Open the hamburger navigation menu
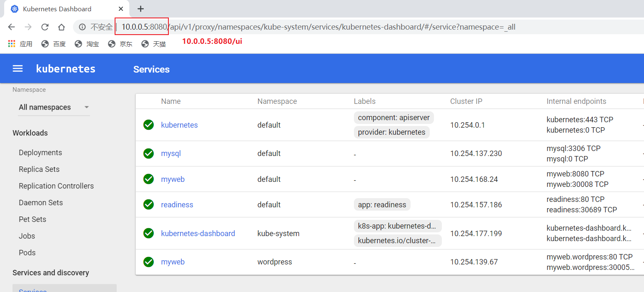 [18, 69]
